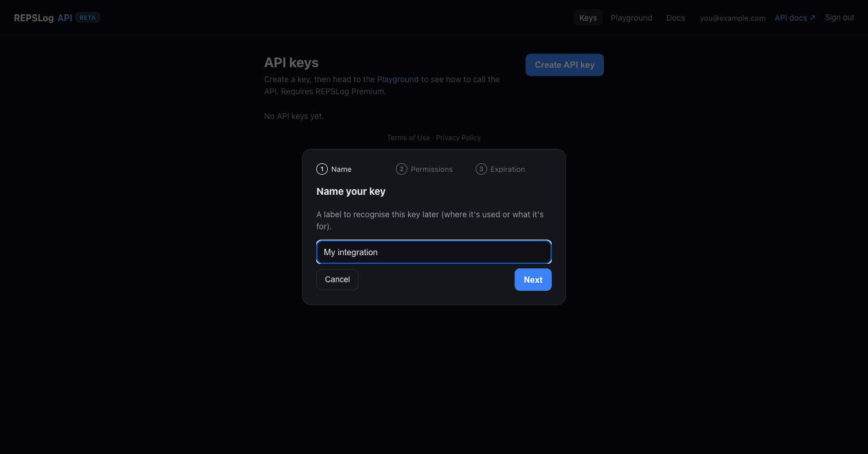Click the "Name your key" heading
Viewport: 868px width, 454px height.
click(x=351, y=191)
